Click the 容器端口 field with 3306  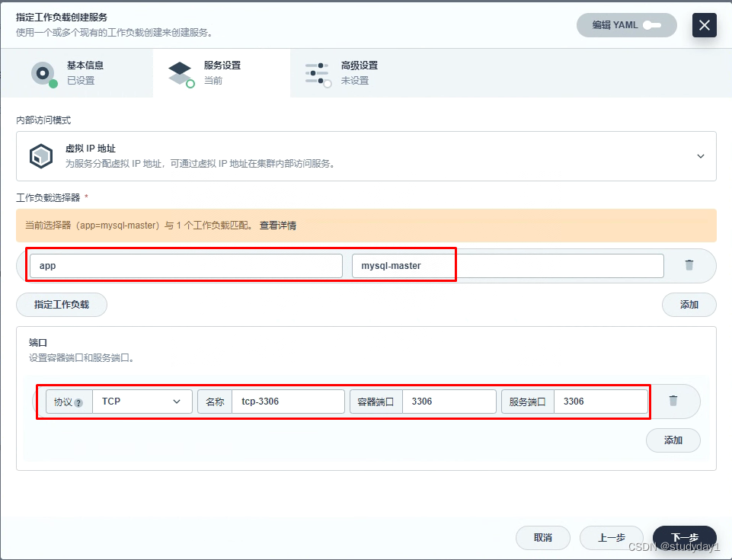(x=449, y=402)
